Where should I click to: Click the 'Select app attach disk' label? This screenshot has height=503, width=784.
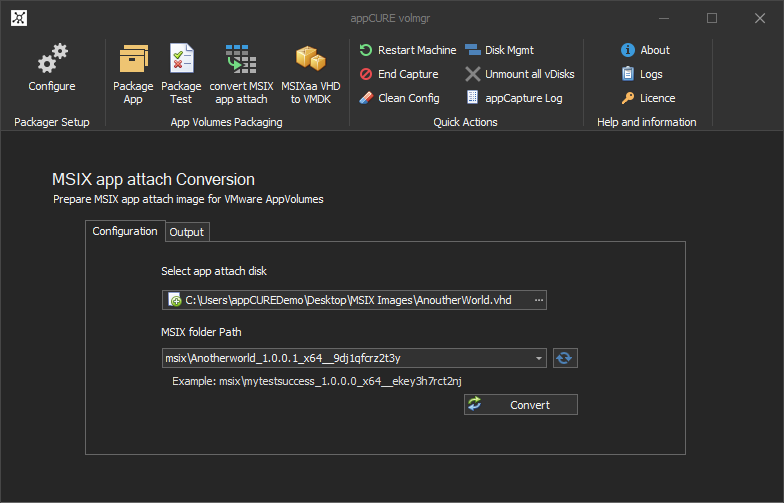214,271
